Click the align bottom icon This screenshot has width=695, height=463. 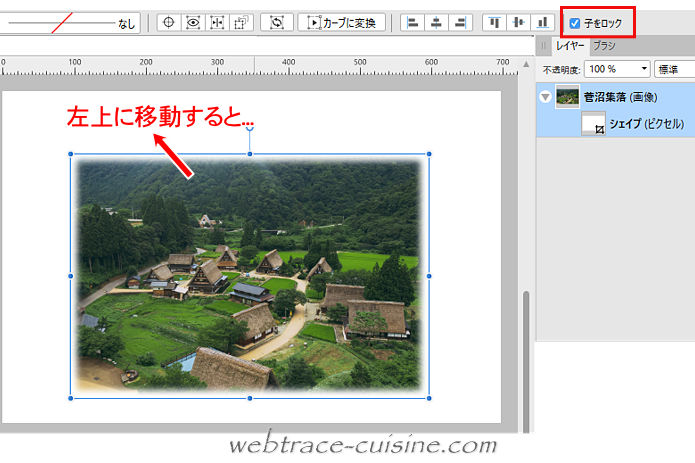542,22
